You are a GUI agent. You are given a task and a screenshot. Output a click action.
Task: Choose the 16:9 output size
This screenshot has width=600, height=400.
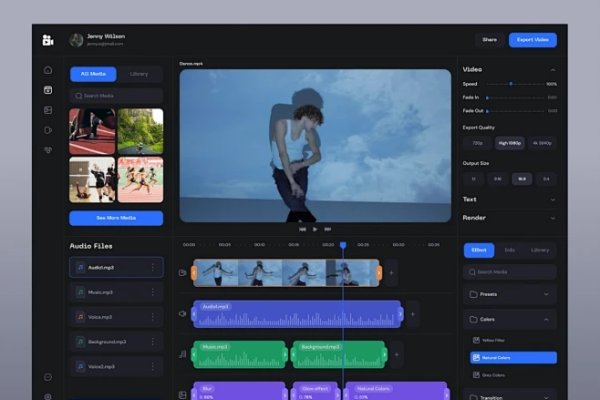point(521,179)
